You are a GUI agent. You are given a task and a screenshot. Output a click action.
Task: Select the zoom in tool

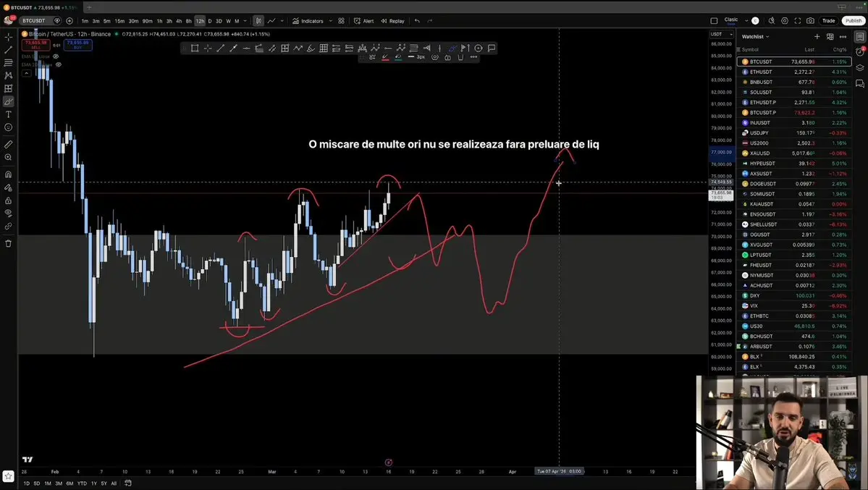point(8,157)
